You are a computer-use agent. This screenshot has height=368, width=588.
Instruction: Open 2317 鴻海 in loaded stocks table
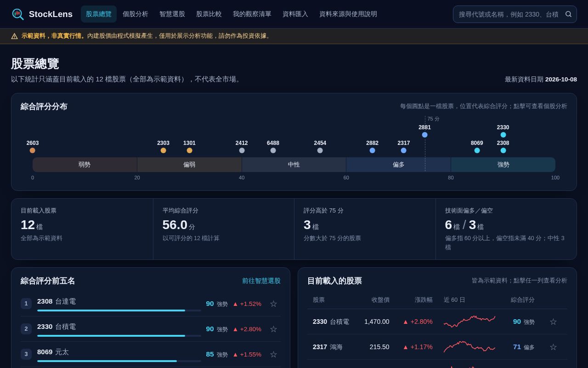coord(437,347)
